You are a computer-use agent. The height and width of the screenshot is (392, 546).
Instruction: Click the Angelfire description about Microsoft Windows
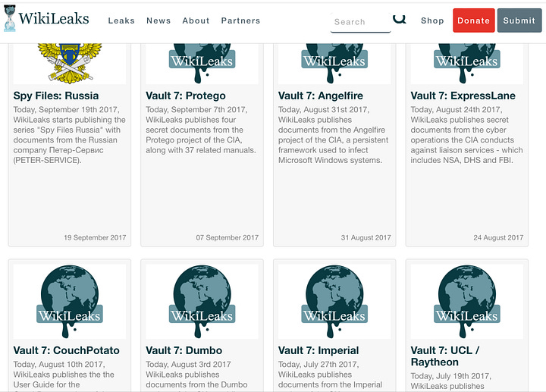click(333, 135)
